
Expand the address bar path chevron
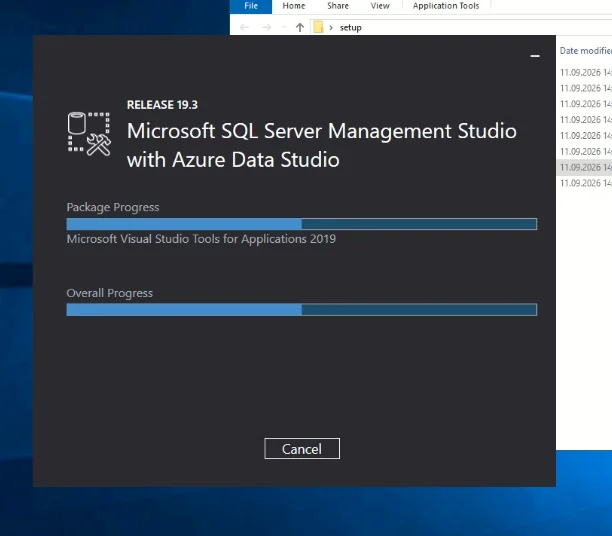[331, 27]
